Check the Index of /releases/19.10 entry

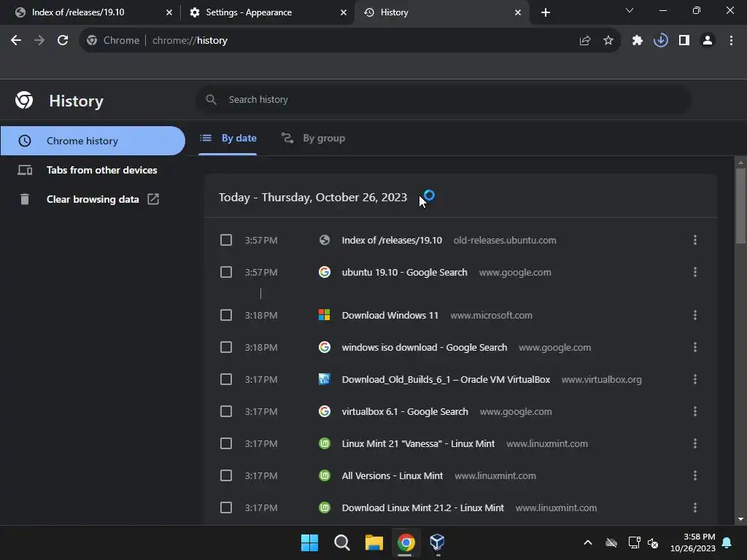226,240
